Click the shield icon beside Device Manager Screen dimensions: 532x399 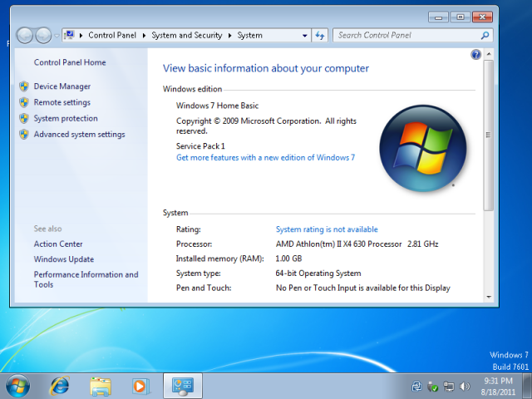24,86
